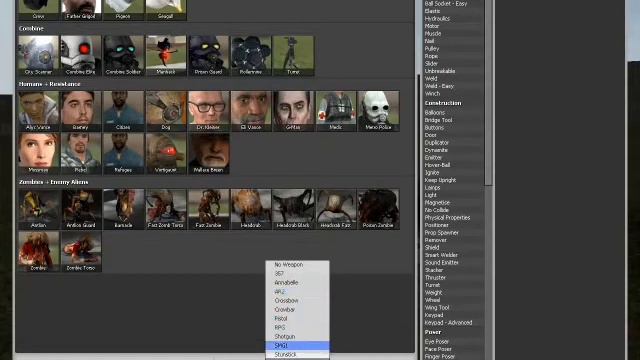The image size is (640, 360).
Task: Spawn the Headcrab Fast NPC
Action: pyautogui.click(x=336, y=209)
